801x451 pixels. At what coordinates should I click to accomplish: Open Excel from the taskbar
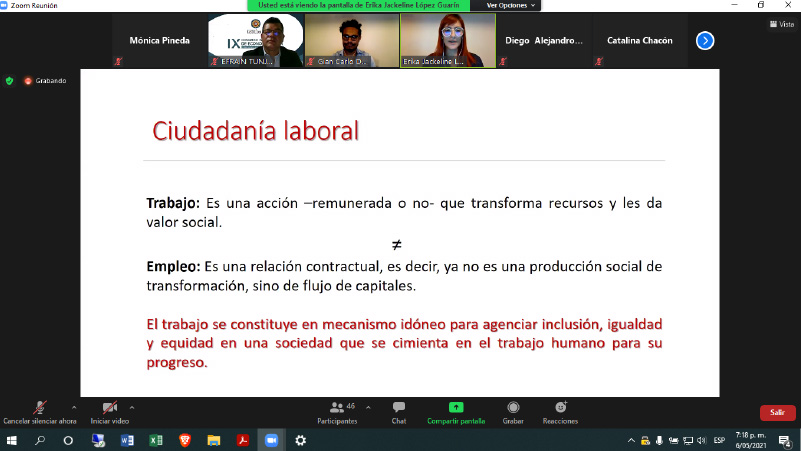pos(156,440)
